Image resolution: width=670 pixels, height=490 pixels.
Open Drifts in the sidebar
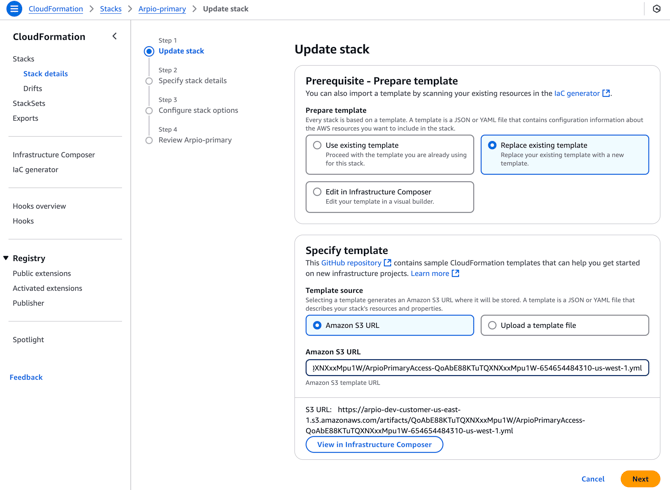[33, 88]
